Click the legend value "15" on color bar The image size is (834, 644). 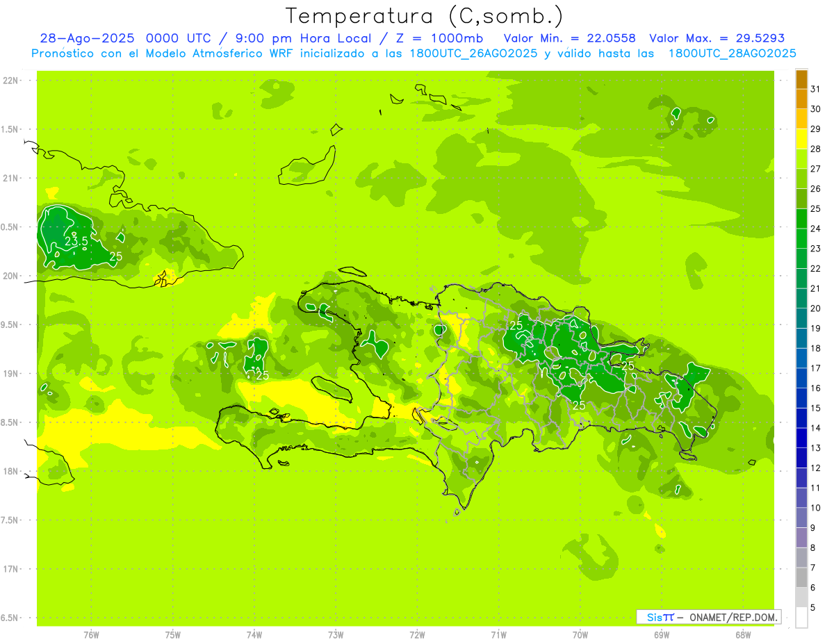pos(815,408)
